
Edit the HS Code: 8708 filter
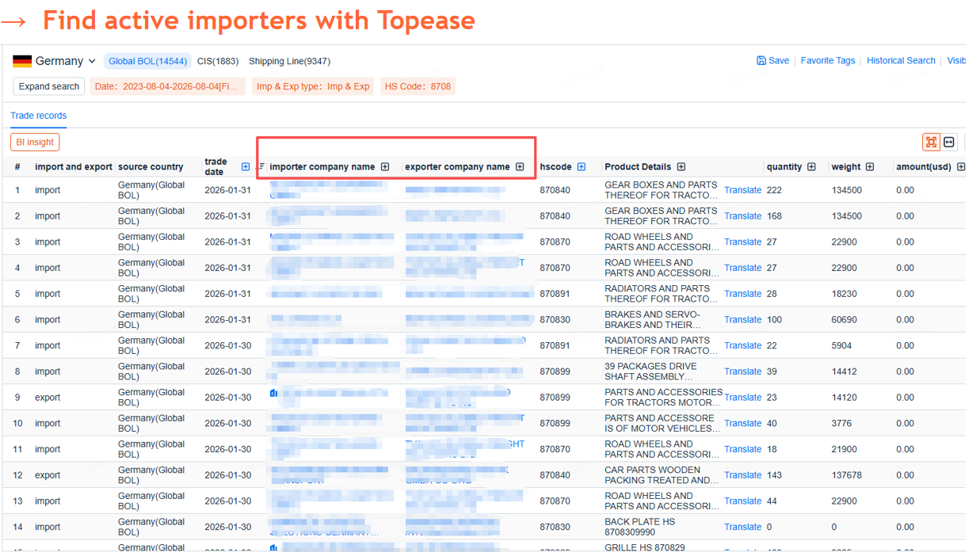pyautogui.click(x=418, y=86)
